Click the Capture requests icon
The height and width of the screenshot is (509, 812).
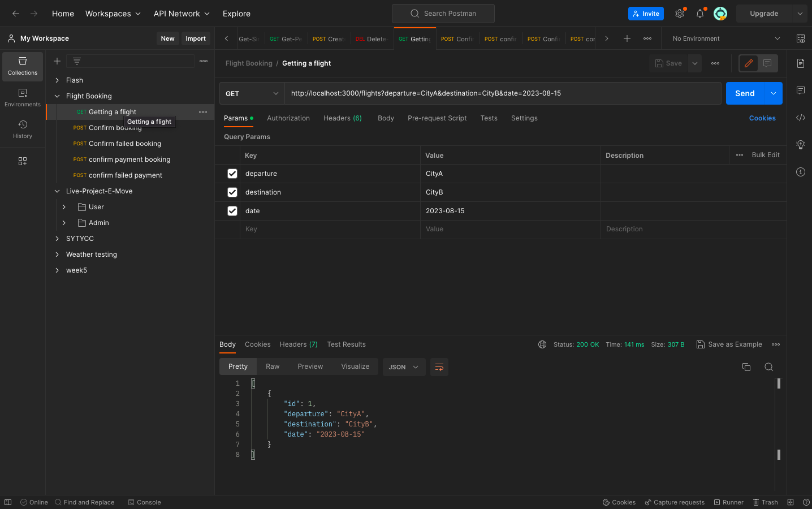coord(675,502)
